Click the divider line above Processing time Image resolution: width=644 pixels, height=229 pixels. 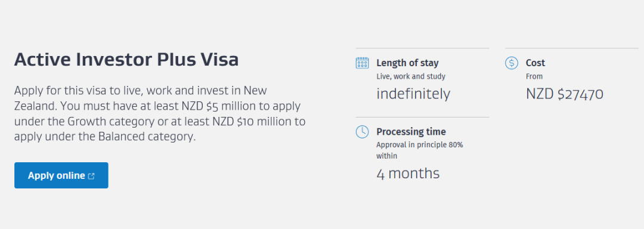click(422, 117)
